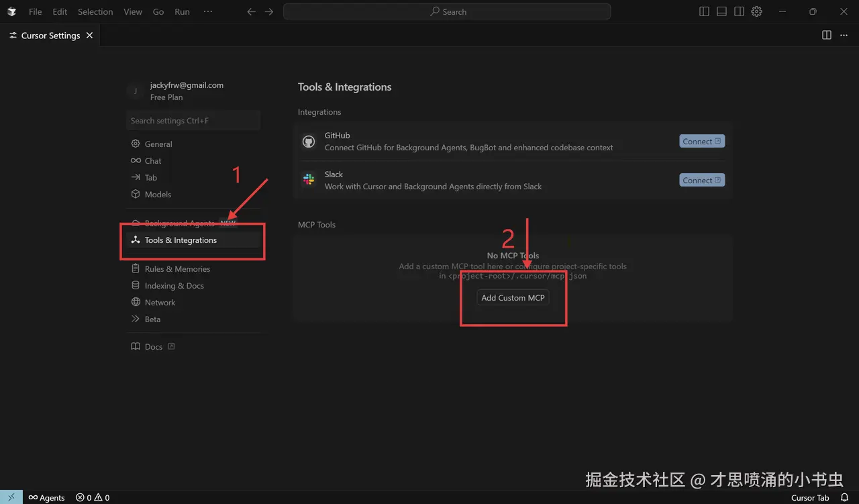859x504 pixels.
Task: Open the Run menu
Action: (x=182, y=11)
